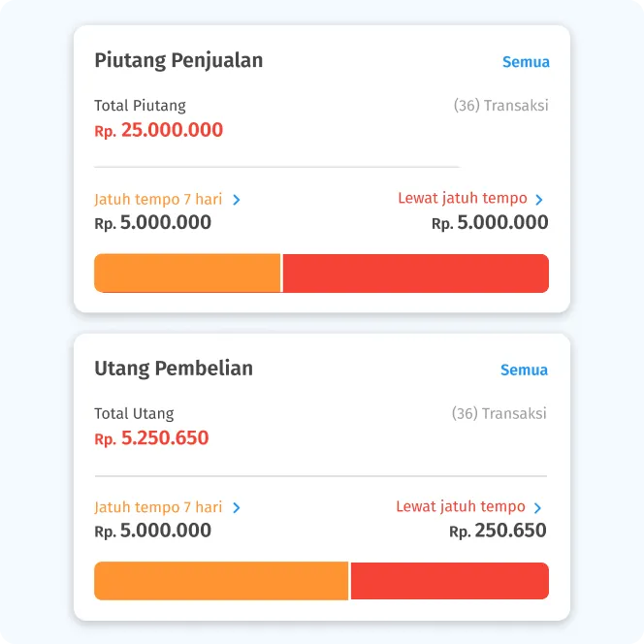Click chevron beside Utang's Lewat jatuh tempo
Image resolution: width=644 pixels, height=644 pixels.
537,507
